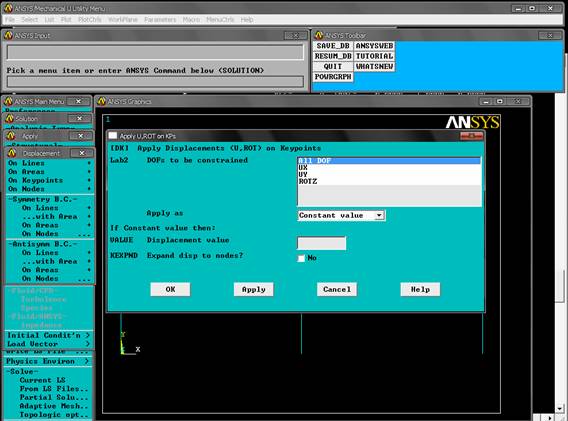Click SAVE_DB in the ANSYS Toolbar

[333, 46]
